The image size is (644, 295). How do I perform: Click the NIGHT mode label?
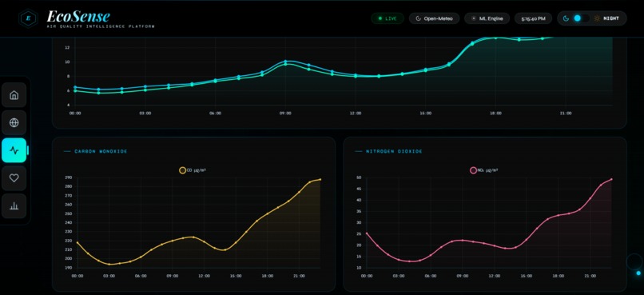(x=611, y=18)
